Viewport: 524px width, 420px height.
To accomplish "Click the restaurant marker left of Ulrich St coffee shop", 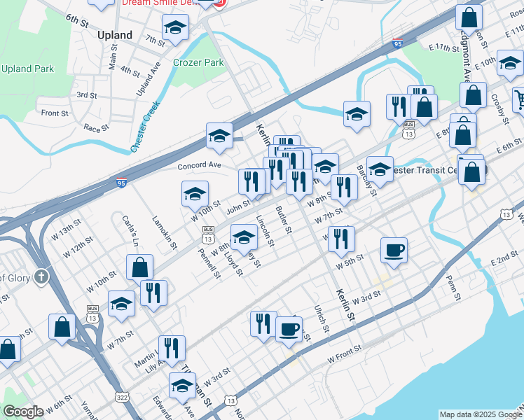I will 263,325.
